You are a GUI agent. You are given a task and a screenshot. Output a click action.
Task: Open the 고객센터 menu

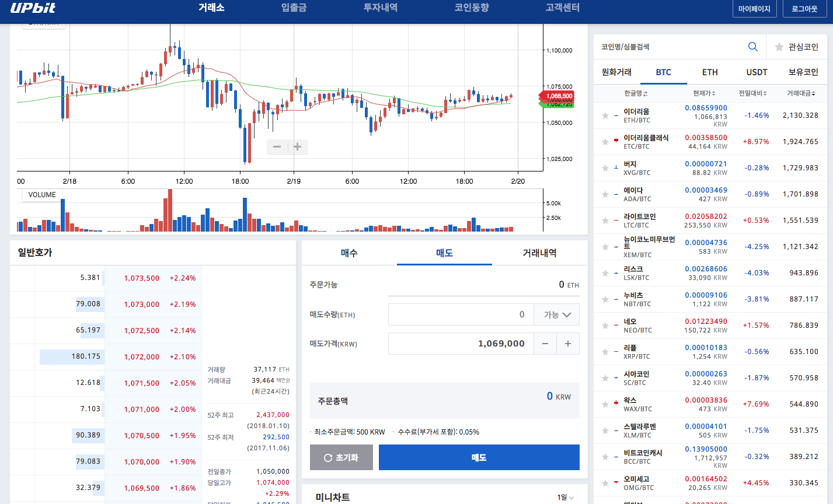[563, 8]
